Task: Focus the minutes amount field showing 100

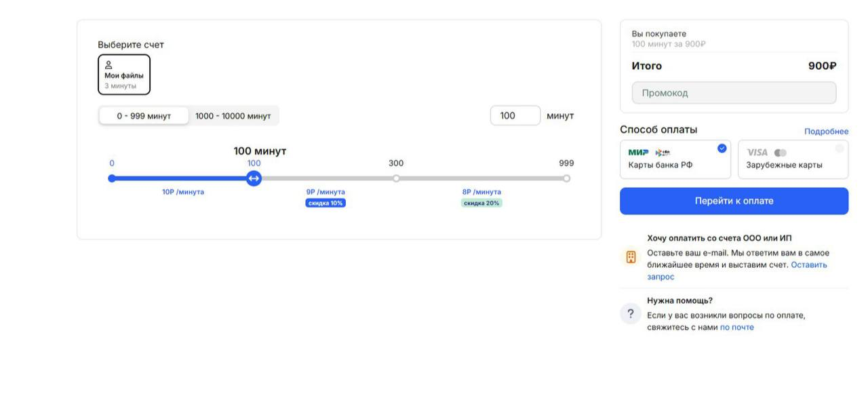Action: [x=515, y=116]
